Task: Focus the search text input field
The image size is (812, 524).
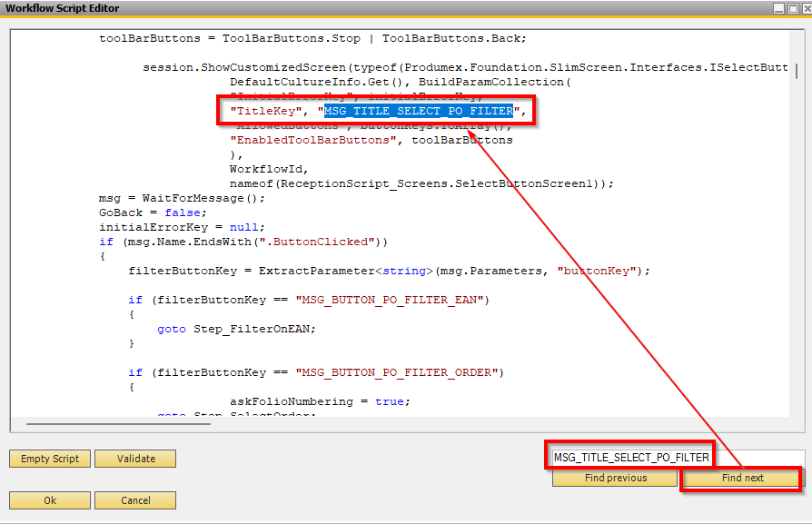Action: [x=678, y=458]
